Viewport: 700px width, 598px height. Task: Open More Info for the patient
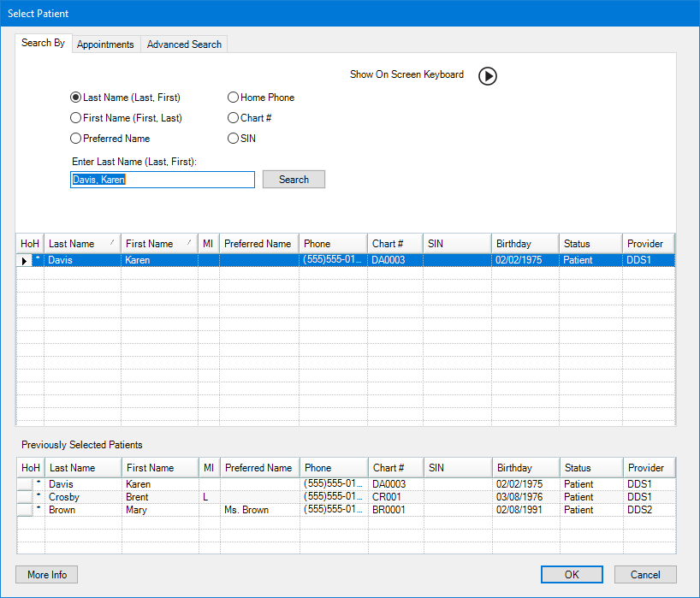[x=47, y=575]
